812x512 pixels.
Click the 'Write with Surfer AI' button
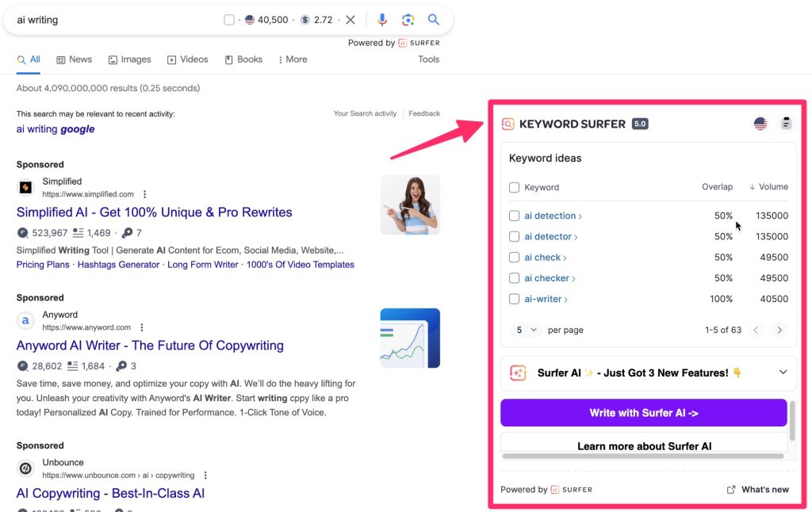[x=643, y=413]
